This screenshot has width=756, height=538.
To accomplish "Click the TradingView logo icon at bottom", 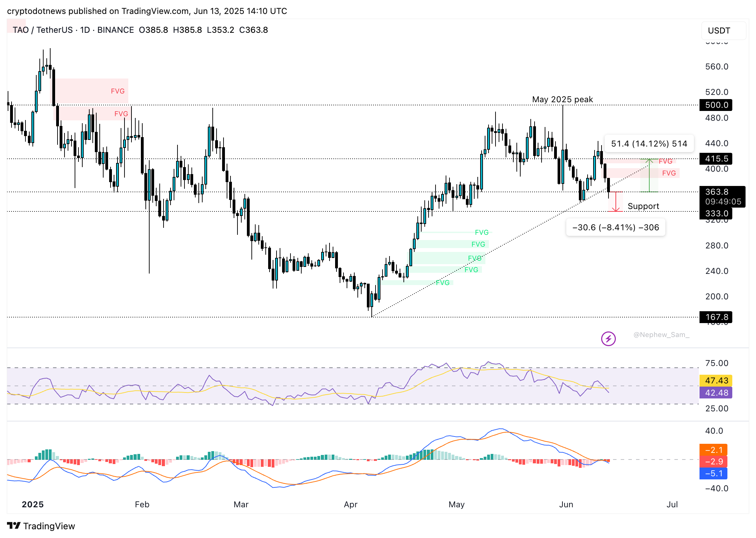I will (14, 525).
